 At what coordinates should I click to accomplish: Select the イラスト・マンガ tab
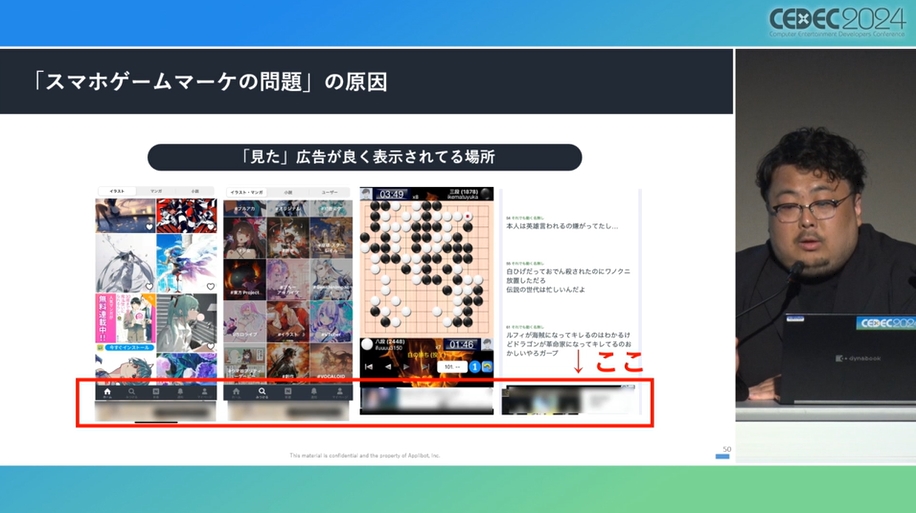(247, 192)
